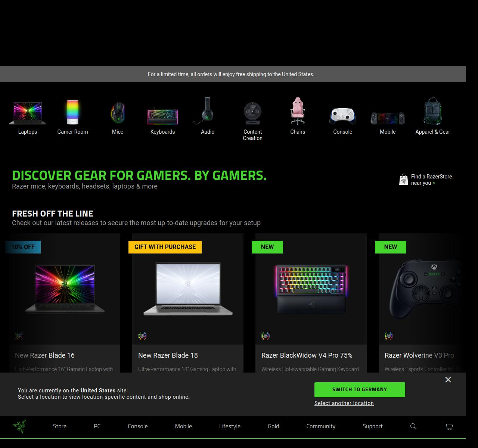
Task: Click the 10% OFF badge
Action: pos(22,247)
